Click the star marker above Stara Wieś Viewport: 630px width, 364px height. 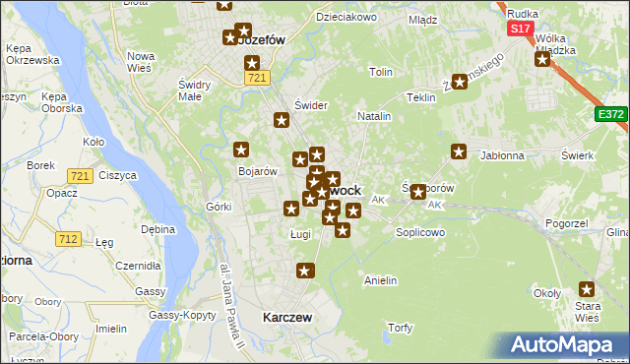(x=587, y=289)
